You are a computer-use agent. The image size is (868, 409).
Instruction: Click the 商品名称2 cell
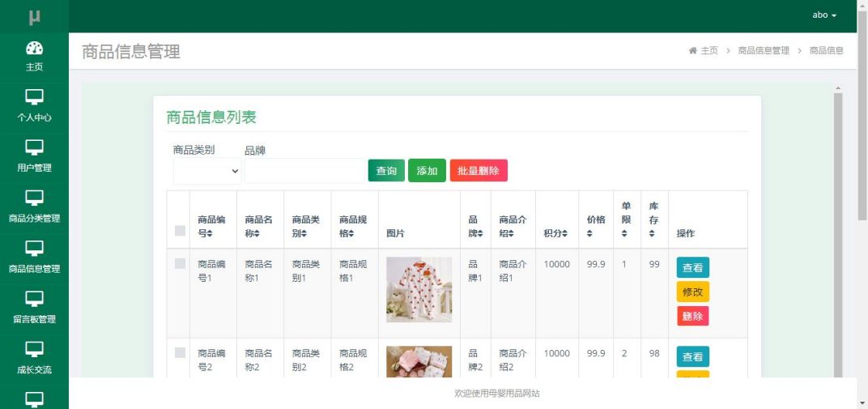click(259, 360)
